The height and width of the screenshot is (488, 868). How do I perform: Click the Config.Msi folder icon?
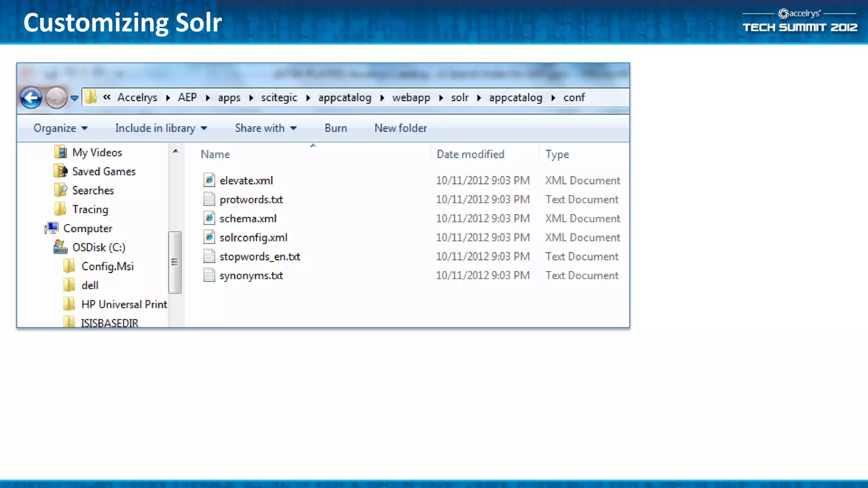point(69,266)
